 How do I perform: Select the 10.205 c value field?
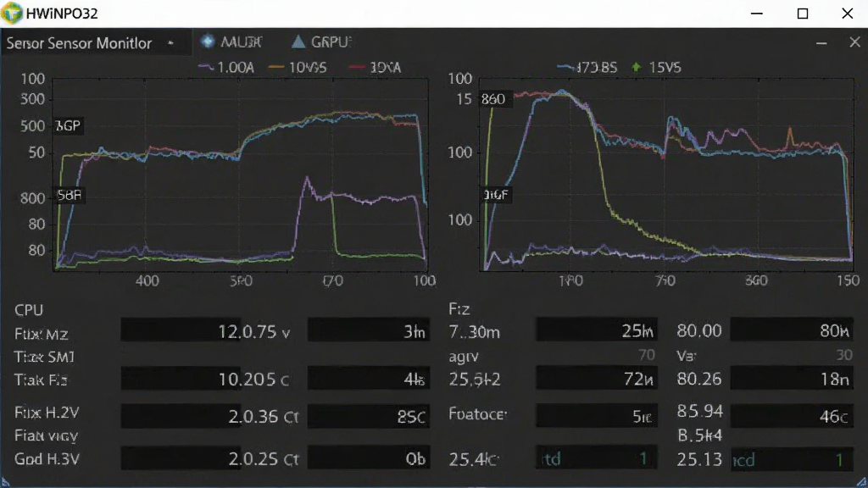click(x=181, y=379)
